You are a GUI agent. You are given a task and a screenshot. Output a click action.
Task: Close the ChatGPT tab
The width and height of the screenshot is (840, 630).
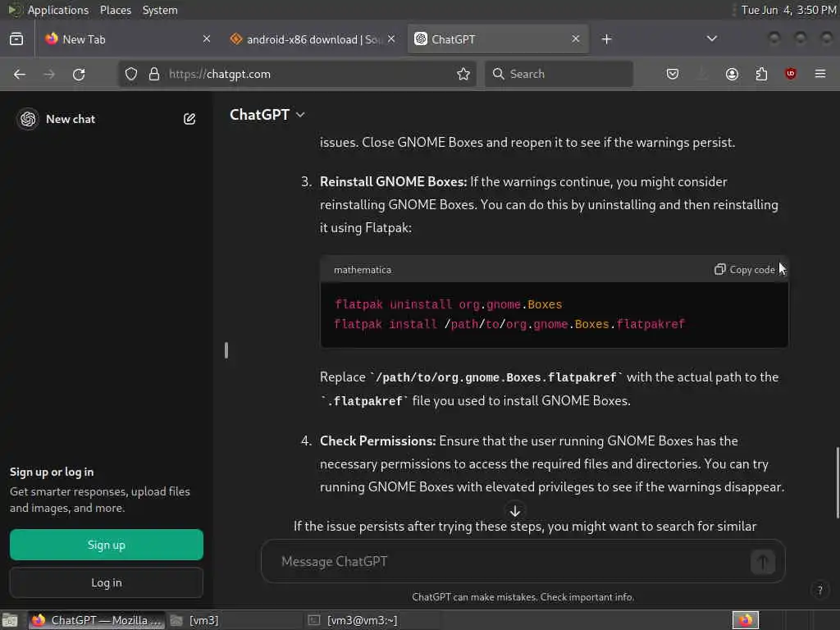pyautogui.click(x=576, y=39)
